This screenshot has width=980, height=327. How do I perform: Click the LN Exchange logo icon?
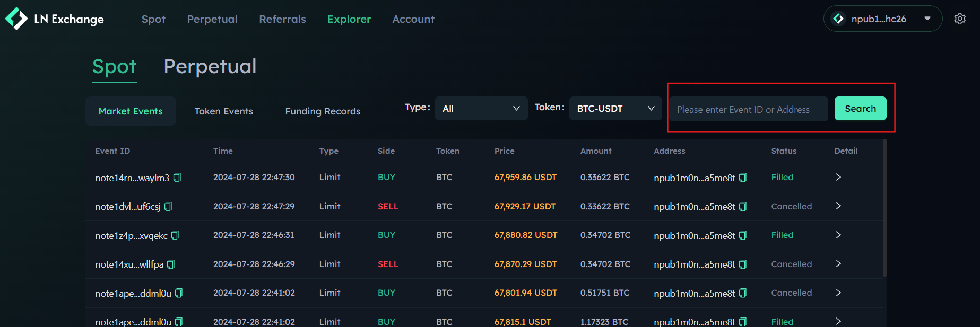point(16,19)
